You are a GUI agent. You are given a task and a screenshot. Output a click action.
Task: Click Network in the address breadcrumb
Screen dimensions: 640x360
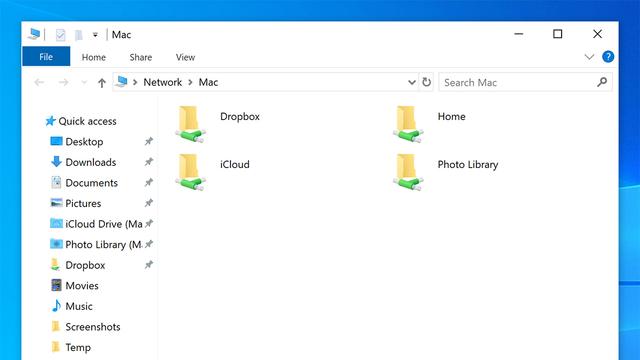pos(162,82)
